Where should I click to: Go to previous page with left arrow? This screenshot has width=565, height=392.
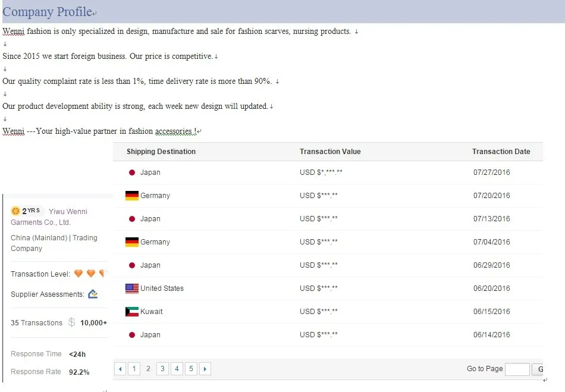120,369
